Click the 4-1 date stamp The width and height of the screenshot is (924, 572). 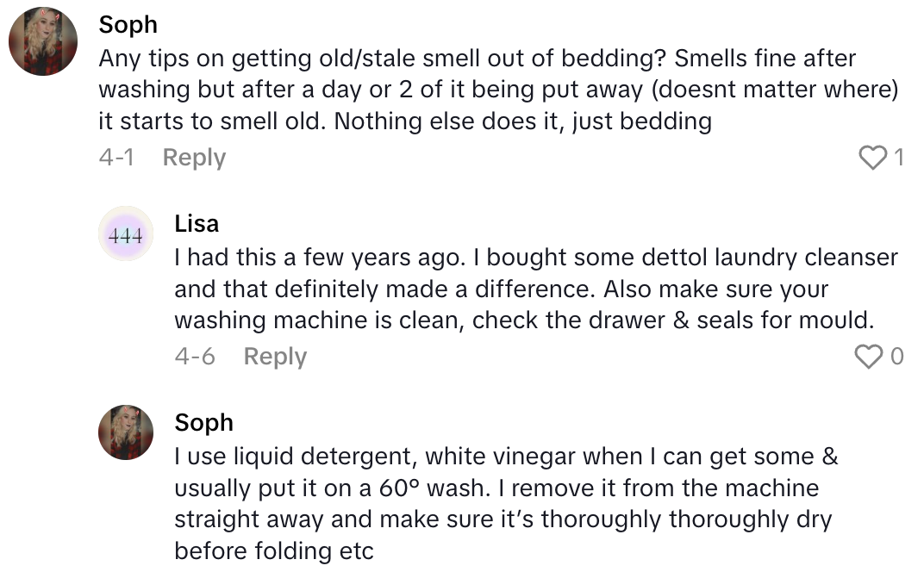point(115,158)
